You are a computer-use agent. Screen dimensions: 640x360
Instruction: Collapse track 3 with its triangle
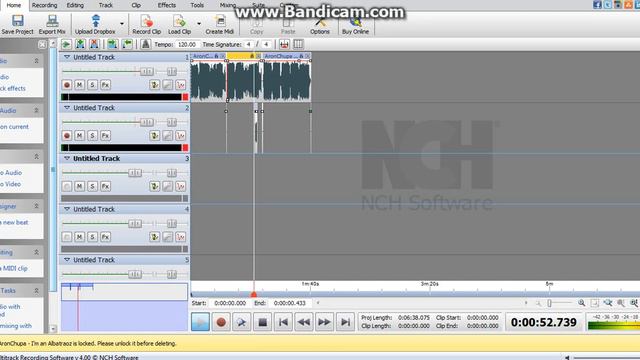[x=67, y=158]
